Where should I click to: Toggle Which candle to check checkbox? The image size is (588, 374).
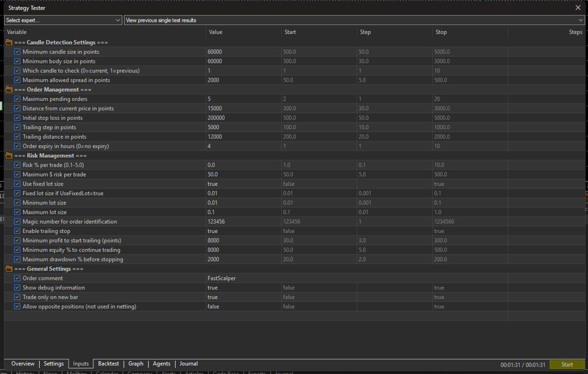[x=17, y=71]
